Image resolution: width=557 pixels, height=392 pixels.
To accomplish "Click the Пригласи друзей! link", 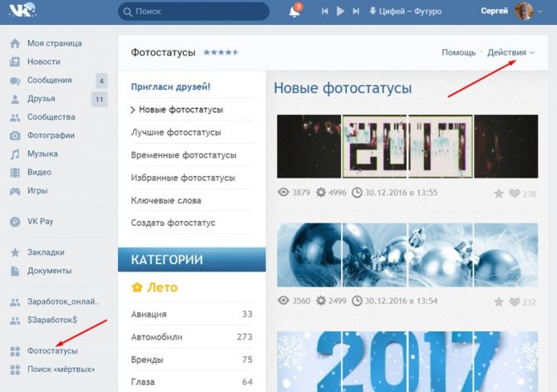I will [170, 86].
